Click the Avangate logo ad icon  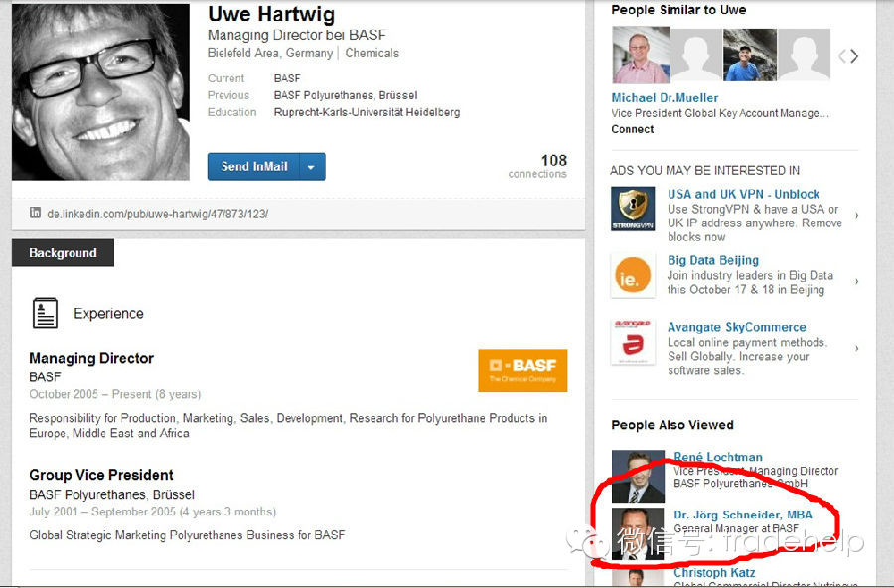coord(633,342)
